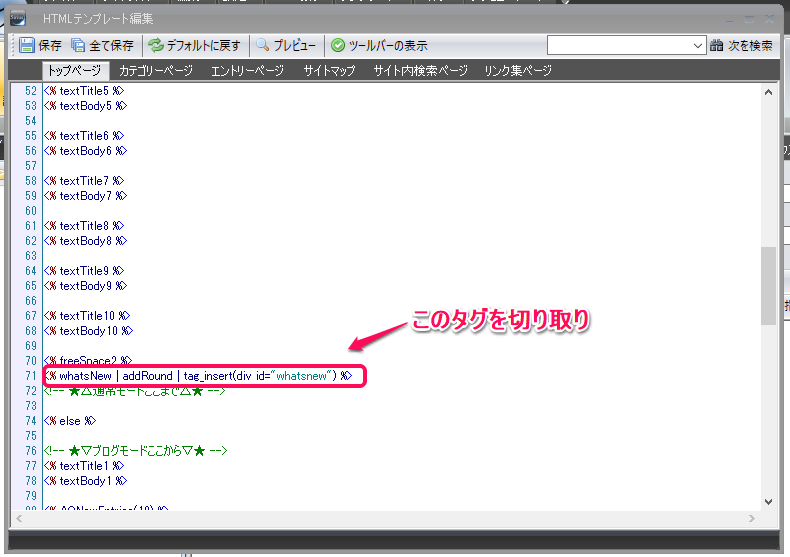Click the freeSpace2 tag on line 70
This screenshot has width=790, height=557.
(x=88, y=361)
